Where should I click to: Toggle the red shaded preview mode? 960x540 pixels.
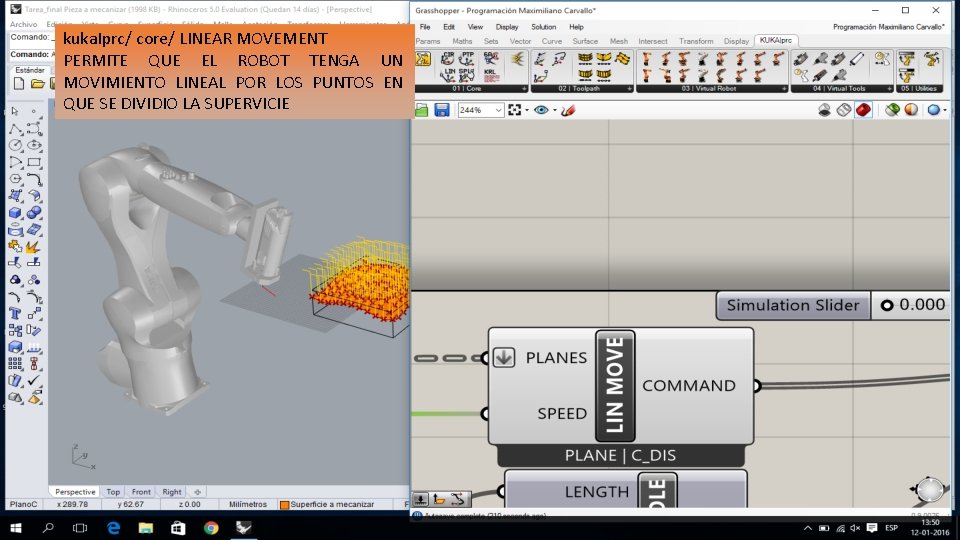point(863,110)
